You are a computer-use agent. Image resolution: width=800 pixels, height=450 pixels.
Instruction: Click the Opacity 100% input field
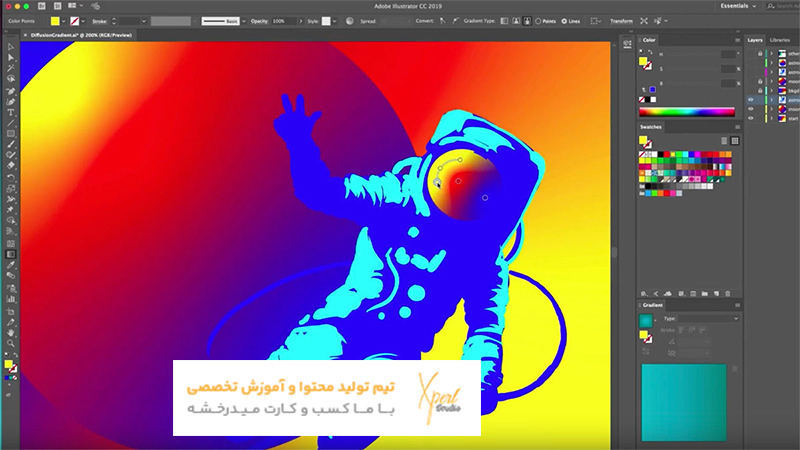[283, 21]
